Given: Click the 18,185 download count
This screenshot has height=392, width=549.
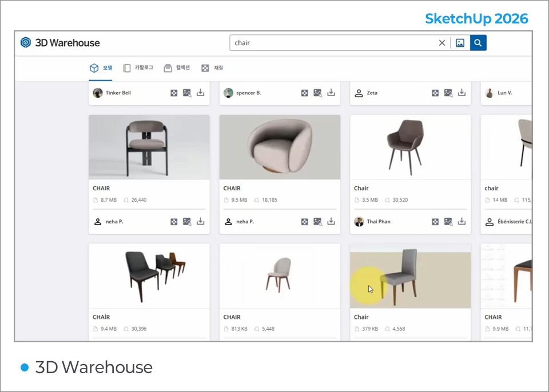Looking at the screenshot, I should (x=269, y=200).
